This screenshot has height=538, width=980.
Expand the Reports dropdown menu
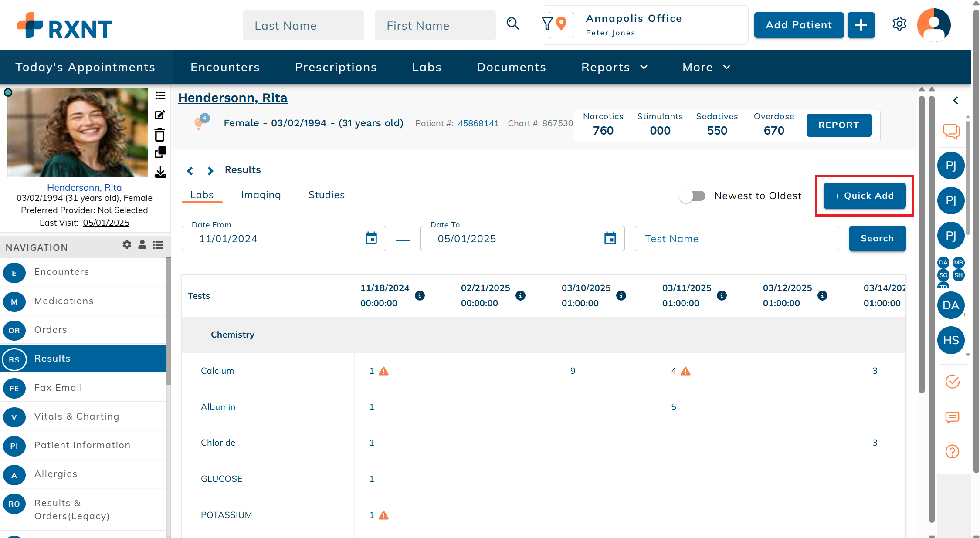pyautogui.click(x=614, y=67)
